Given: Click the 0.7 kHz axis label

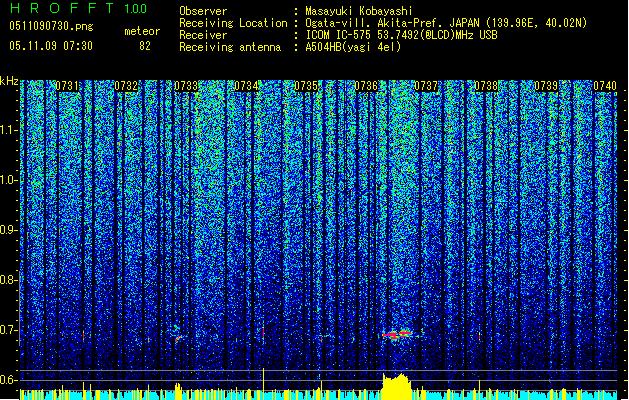Looking at the screenshot, I should 8,330.
